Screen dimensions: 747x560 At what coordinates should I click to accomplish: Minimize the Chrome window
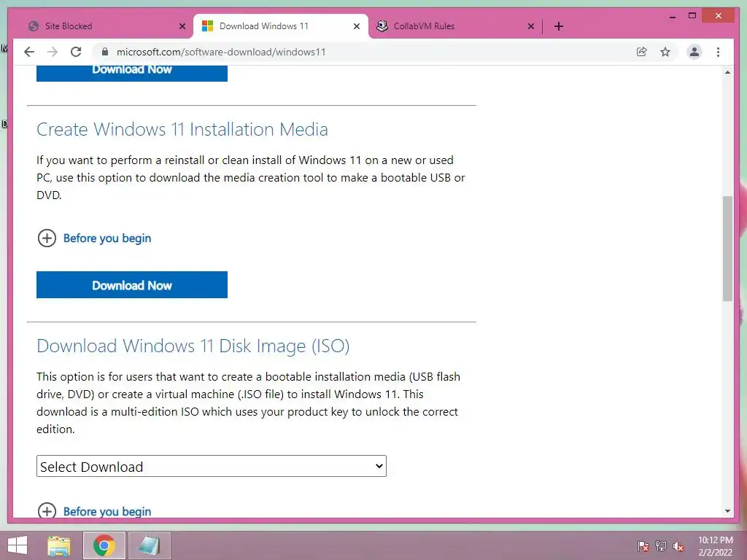coord(672,16)
